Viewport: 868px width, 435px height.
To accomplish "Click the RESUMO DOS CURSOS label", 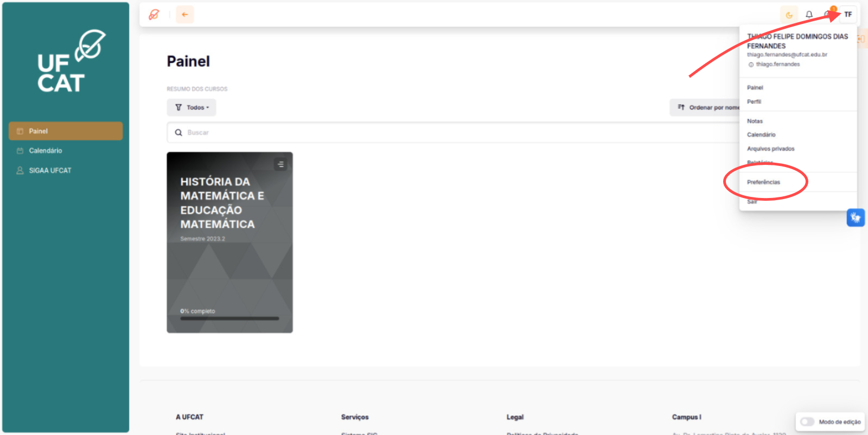I will point(197,89).
